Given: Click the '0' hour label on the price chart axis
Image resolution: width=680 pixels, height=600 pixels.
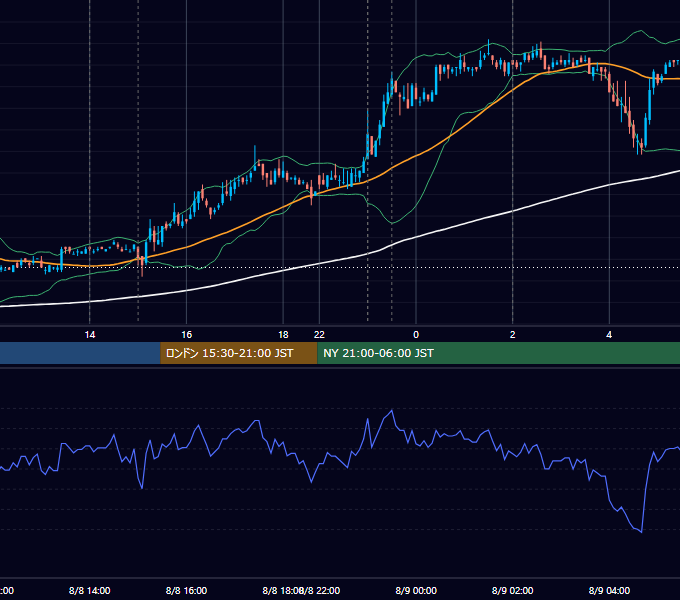Looking at the screenshot, I should 416,335.
